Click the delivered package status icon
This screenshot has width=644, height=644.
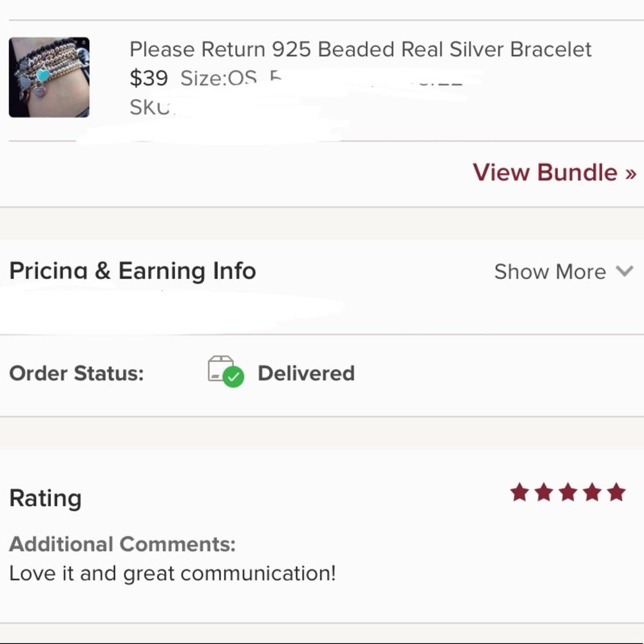pos(226,372)
